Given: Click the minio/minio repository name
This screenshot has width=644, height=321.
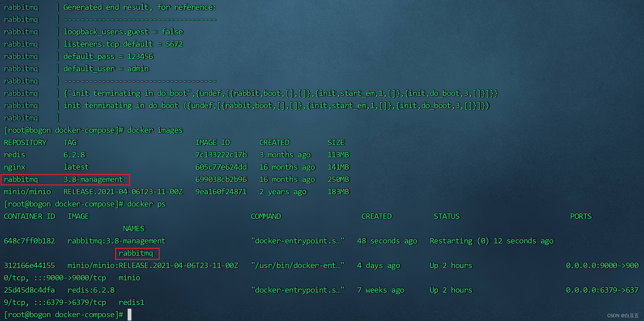Looking at the screenshot, I should [27, 192].
